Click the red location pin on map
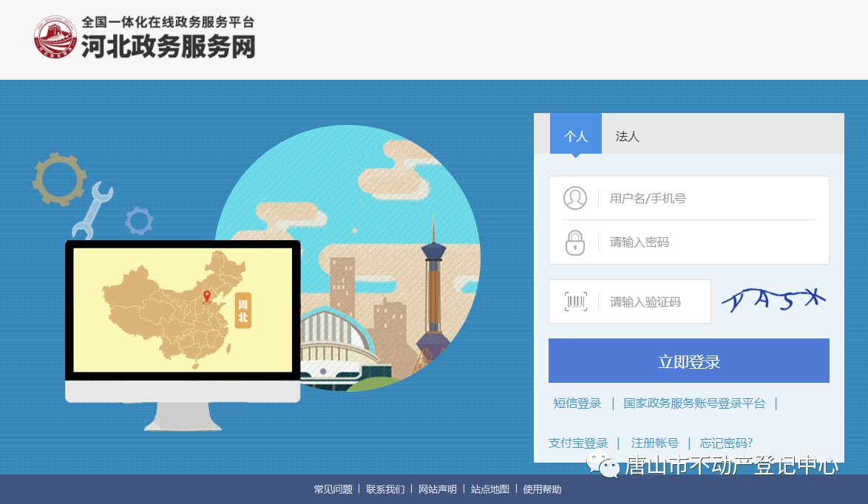 [207, 297]
